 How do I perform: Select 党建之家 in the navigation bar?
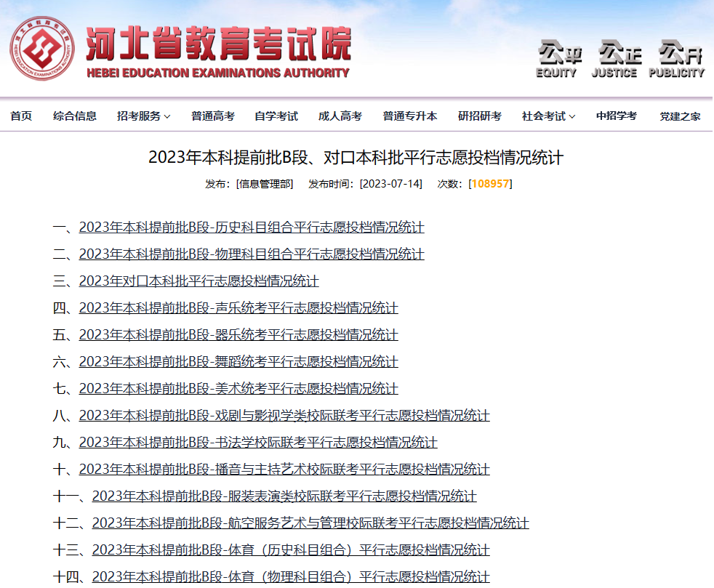click(680, 116)
